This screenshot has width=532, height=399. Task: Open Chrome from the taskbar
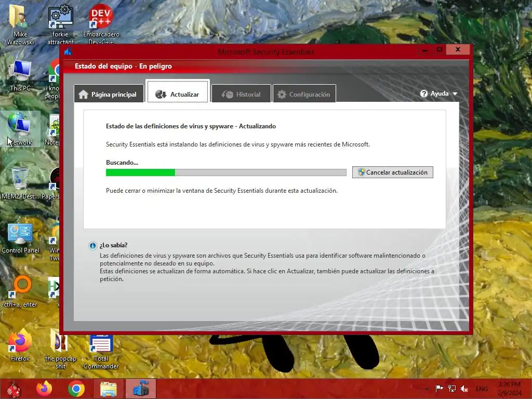click(x=76, y=389)
